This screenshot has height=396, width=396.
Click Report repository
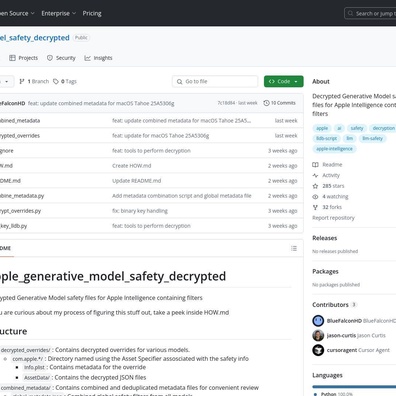(333, 218)
